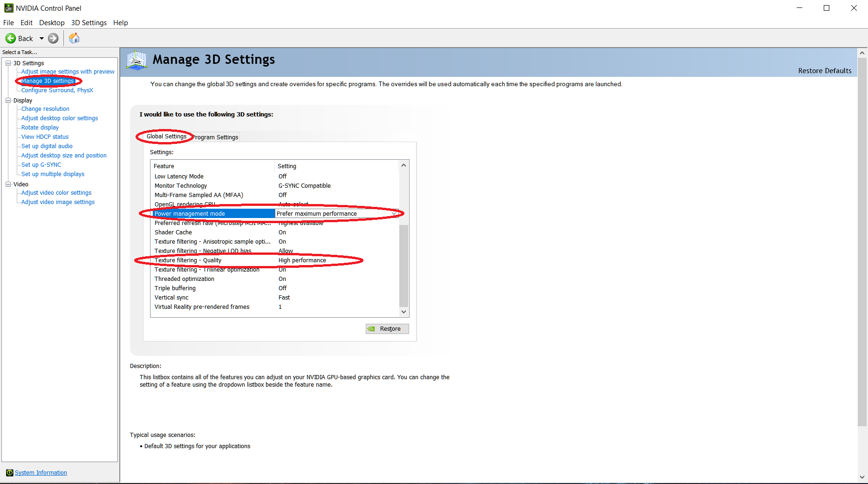Open the System Information link
The width and height of the screenshot is (868, 484).
(x=41, y=472)
